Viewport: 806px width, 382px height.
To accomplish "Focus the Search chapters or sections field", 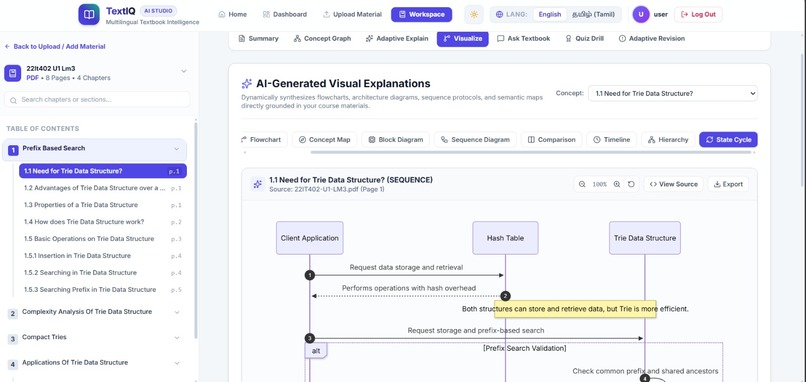I will coord(97,100).
